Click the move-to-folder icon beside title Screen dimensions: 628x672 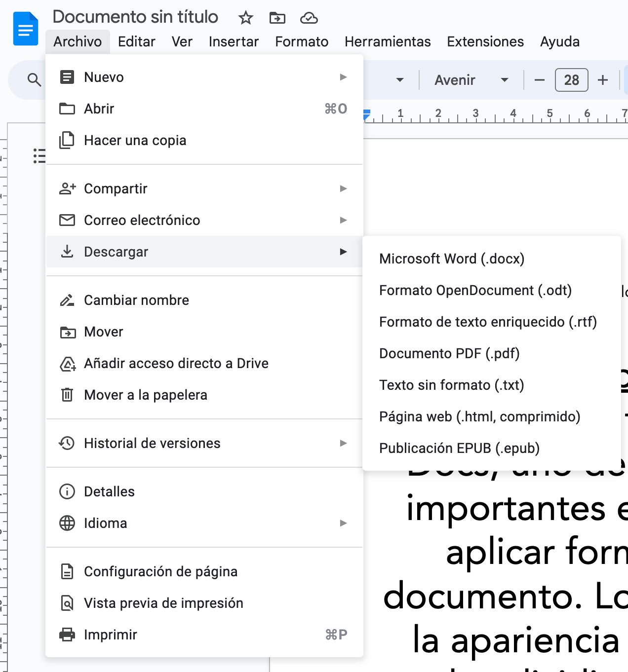(277, 18)
